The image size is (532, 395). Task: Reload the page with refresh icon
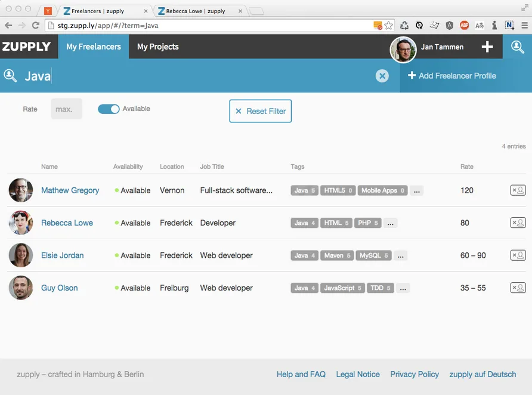[x=36, y=26]
